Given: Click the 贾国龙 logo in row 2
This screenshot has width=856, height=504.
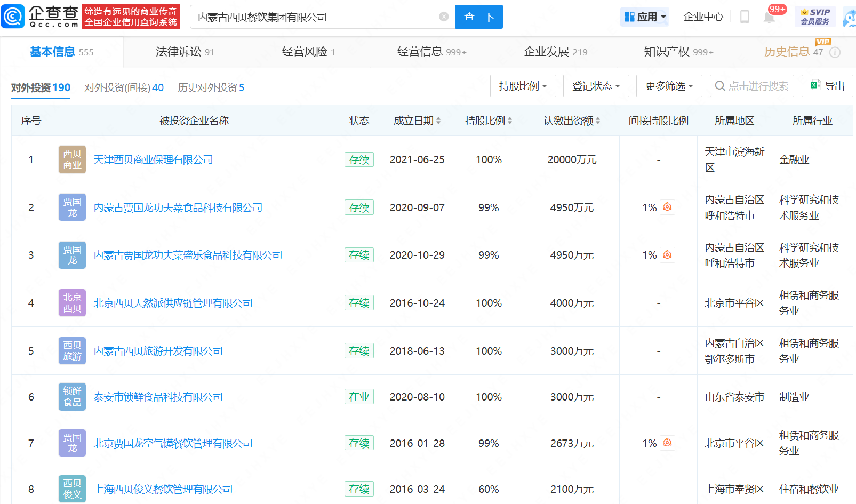Looking at the screenshot, I should (72, 207).
